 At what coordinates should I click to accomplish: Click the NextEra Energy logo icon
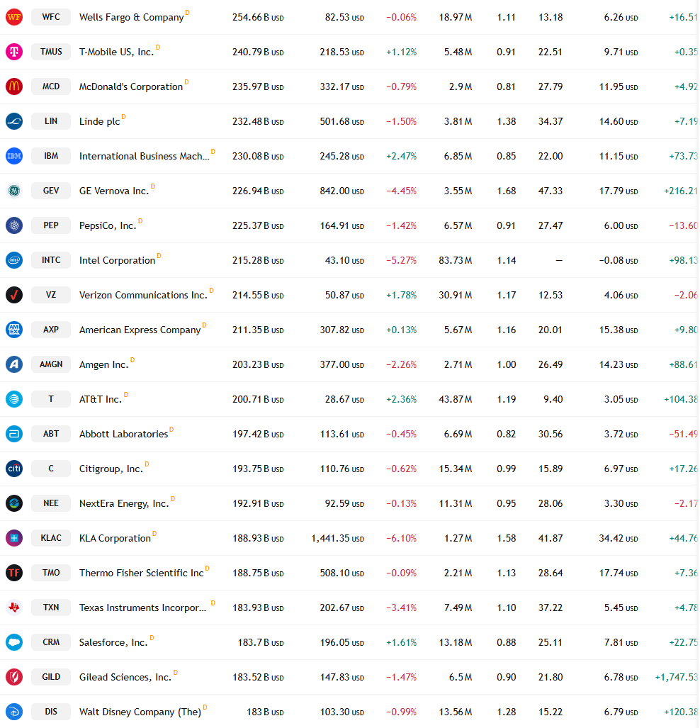point(14,503)
